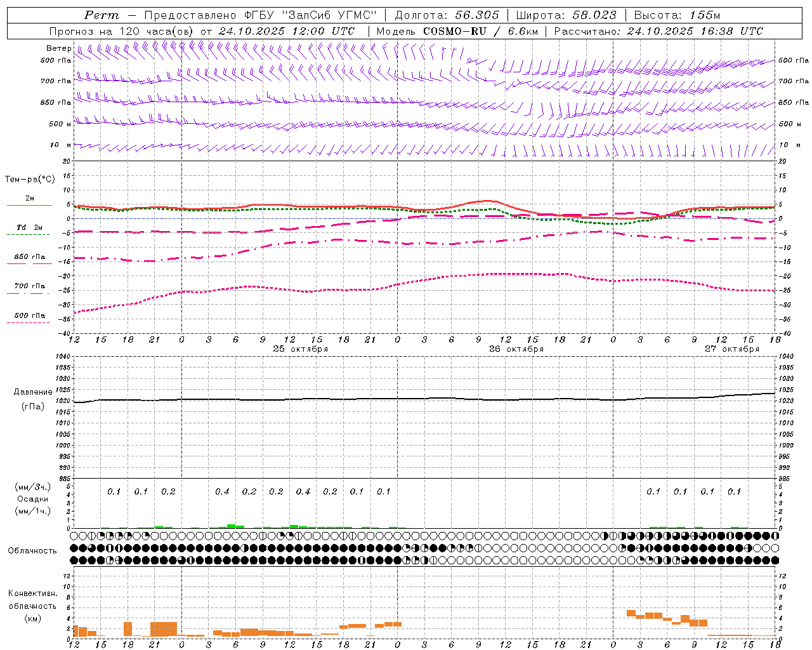
Task: Click the "(мм/3ч.)" precipitation unit label
Action: pyautogui.click(x=33, y=487)
